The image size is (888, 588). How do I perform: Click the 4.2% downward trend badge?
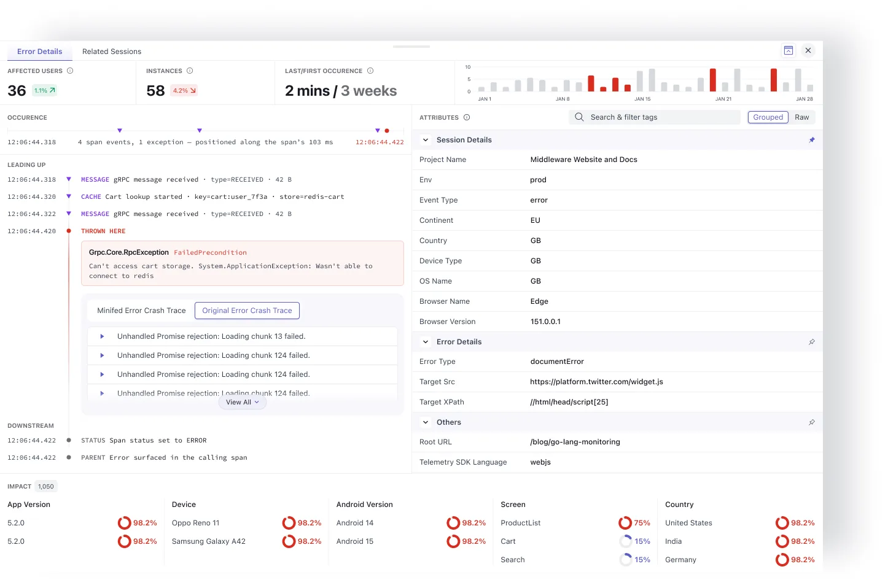(184, 90)
